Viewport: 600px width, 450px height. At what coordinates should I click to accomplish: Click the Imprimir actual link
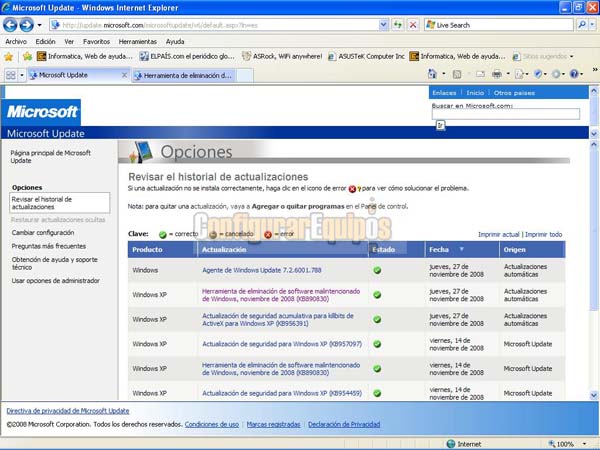tap(499, 235)
